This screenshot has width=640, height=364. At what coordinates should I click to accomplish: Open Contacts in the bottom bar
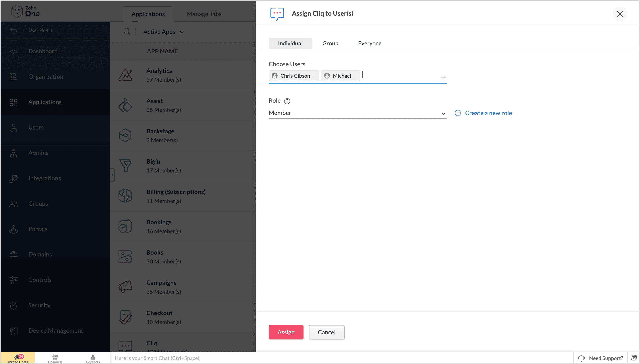tap(93, 358)
